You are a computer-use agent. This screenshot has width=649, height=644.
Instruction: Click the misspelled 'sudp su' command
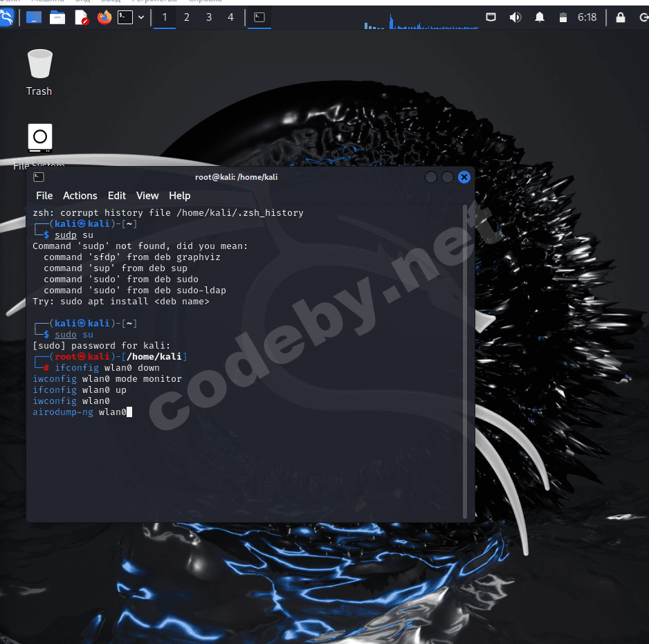pos(74,235)
